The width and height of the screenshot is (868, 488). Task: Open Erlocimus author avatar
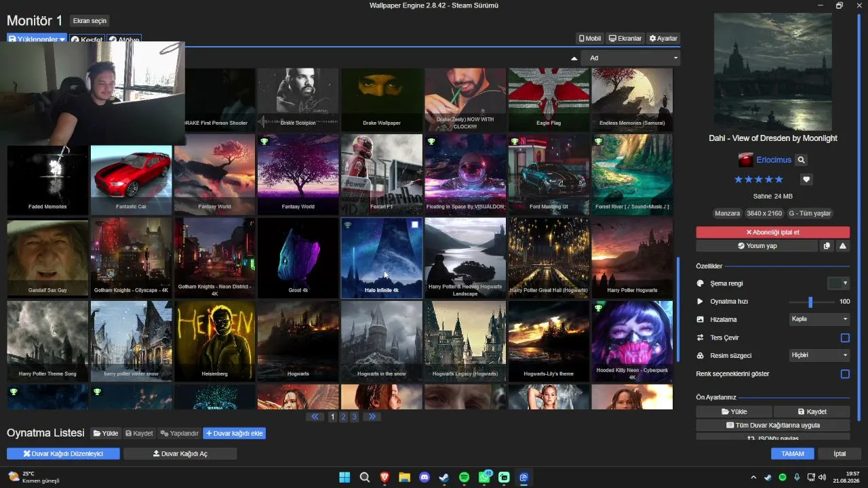[746, 160]
